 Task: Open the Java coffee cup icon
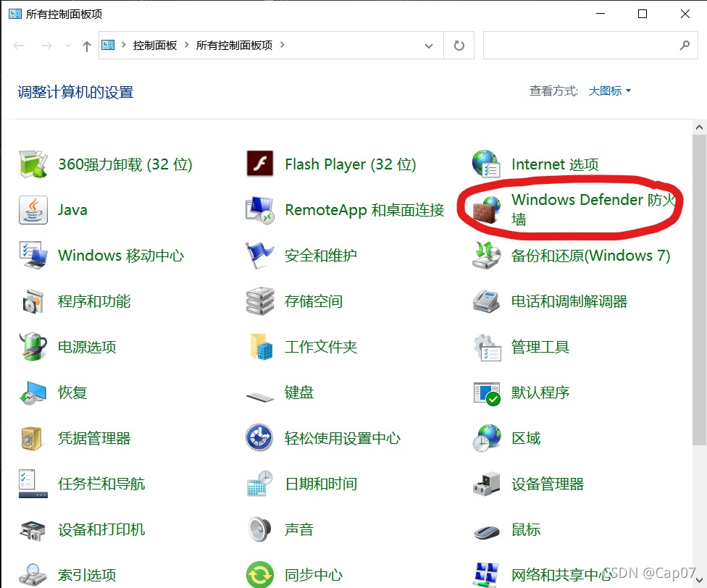[x=33, y=209]
